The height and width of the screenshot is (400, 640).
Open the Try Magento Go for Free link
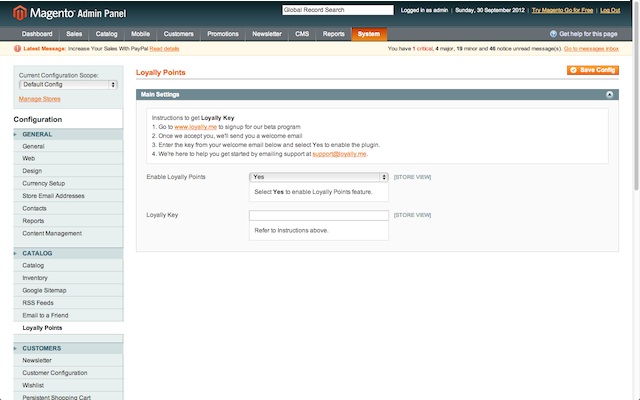(x=562, y=10)
